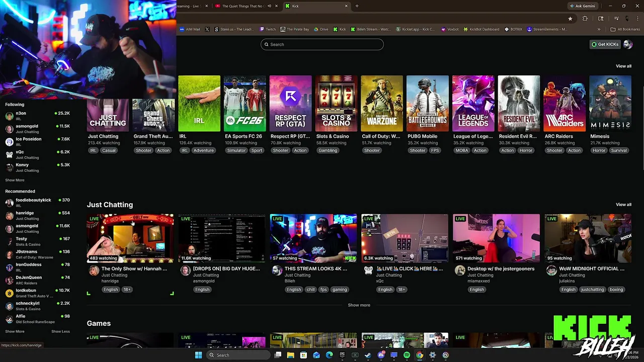Click View all for Just Chatting section
The height and width of the screenshot is (362, 644).
pyautogui.click(x=623, y=205)
